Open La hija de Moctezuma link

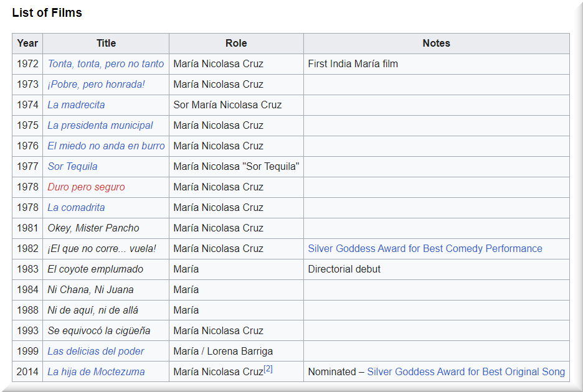click(96, 372)
